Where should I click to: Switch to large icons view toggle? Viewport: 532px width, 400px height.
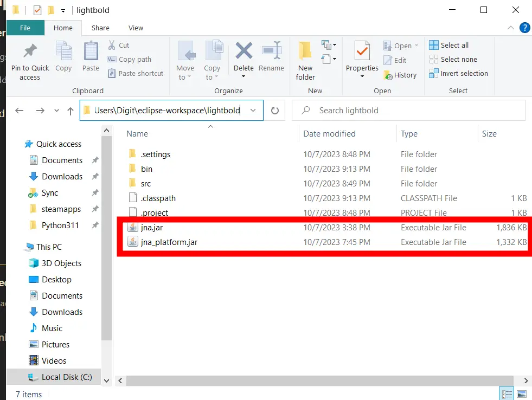click(521, 394)
